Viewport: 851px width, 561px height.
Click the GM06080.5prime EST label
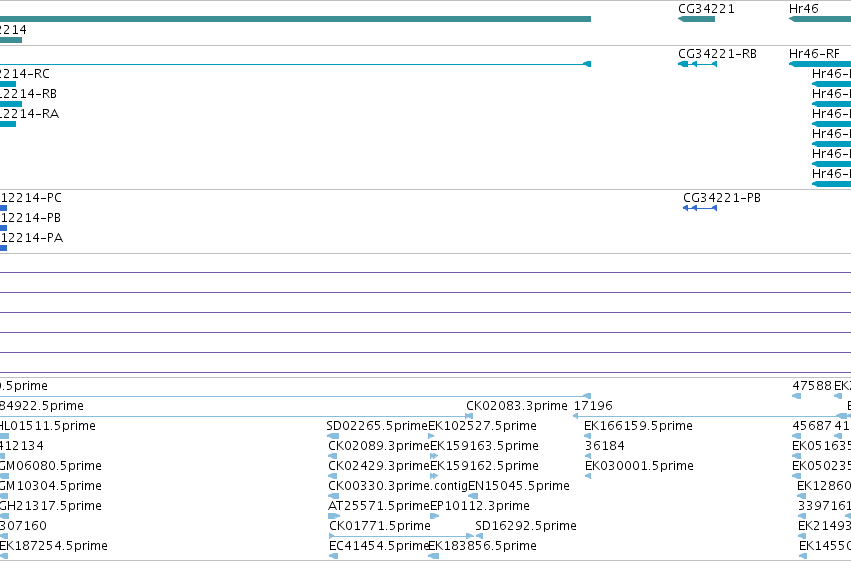click(x=50, y=466)
